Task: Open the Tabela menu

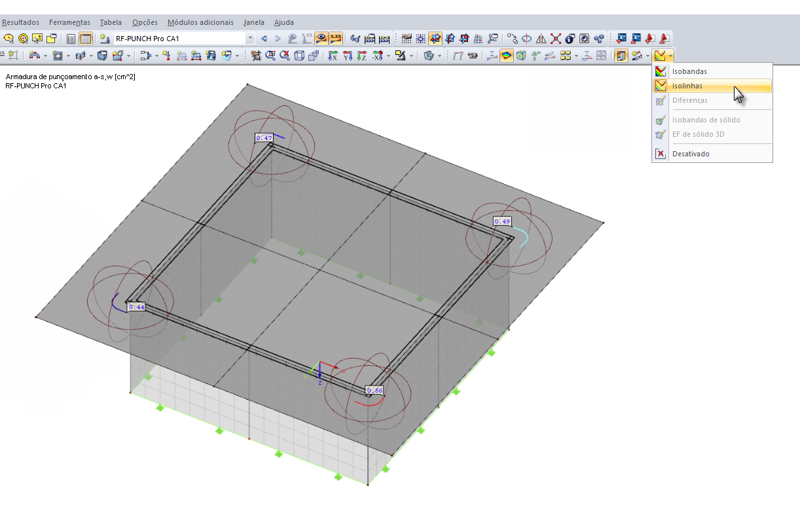Action: point(111,22)
